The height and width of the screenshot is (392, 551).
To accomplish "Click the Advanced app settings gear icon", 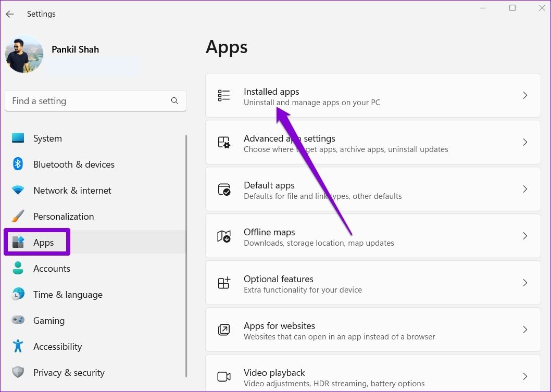I will click(x=224, y=143).
